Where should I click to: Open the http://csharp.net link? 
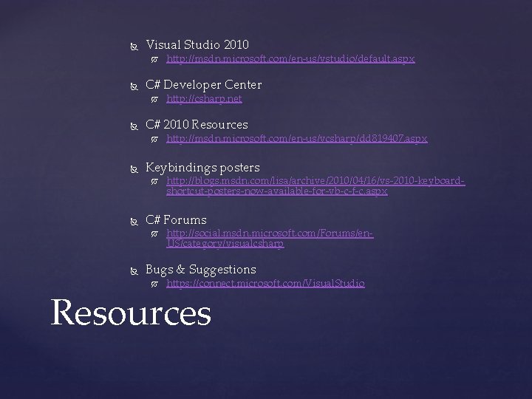tap(204, 99)
